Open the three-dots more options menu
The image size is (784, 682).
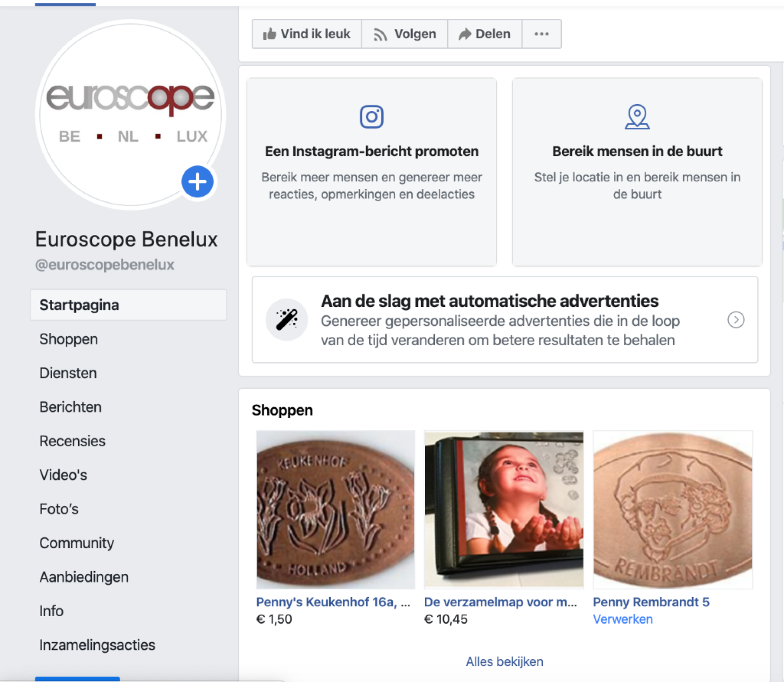[x=541, y=34]
